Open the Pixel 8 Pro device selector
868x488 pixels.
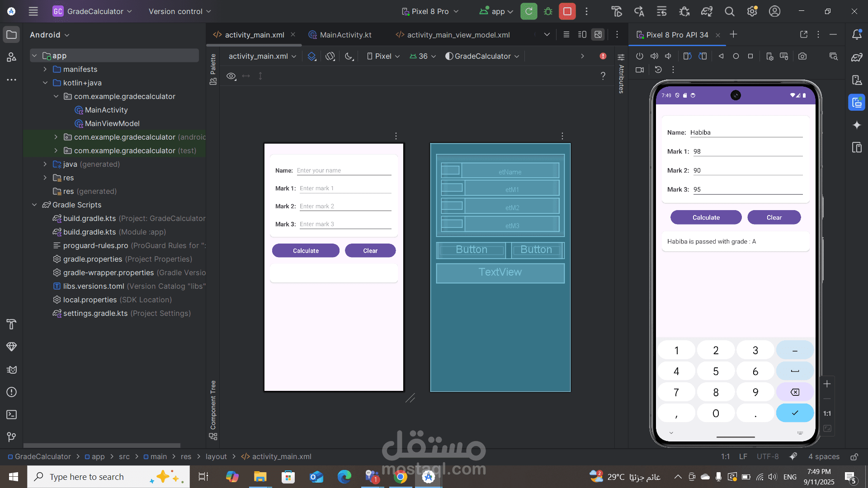pos(430,11)
